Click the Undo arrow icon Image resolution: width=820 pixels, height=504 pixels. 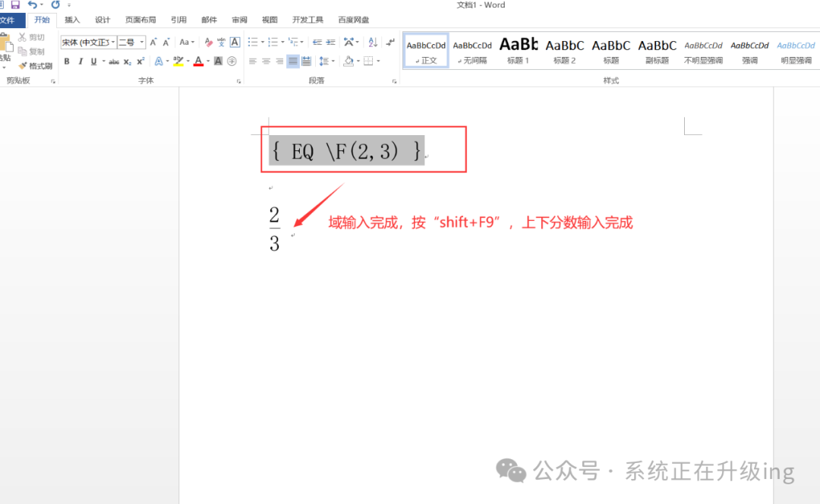tap(33, 5)
